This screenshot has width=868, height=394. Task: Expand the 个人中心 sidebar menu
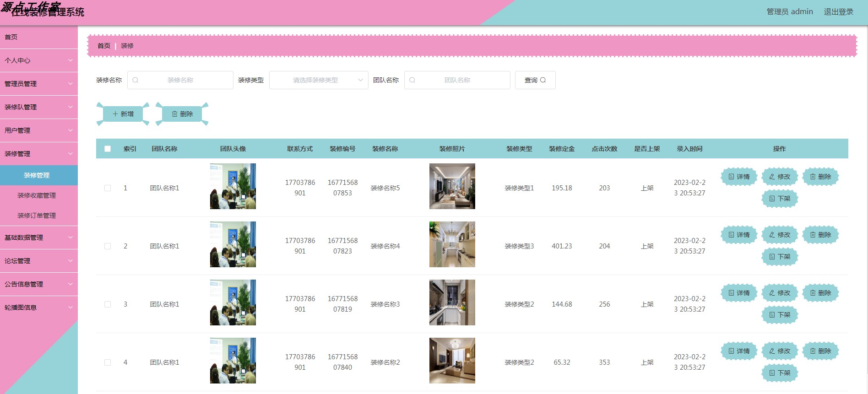pos(39,60)
